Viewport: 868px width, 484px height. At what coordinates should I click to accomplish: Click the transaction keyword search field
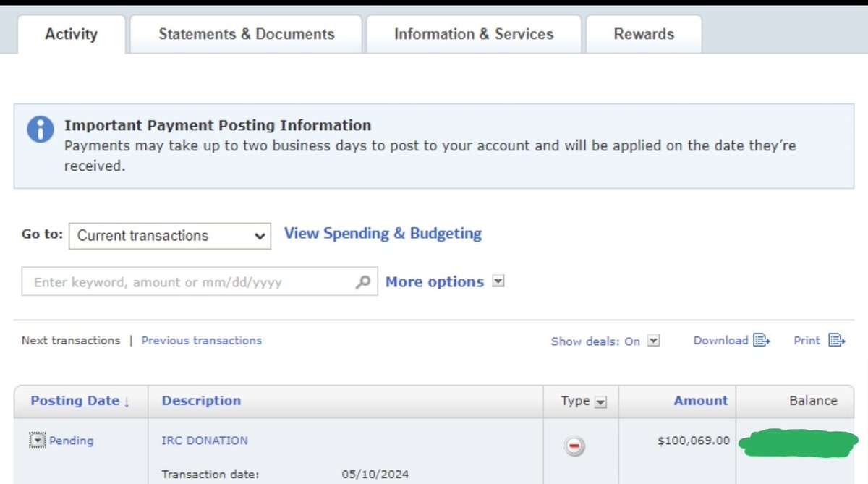[x=200, y=282]
